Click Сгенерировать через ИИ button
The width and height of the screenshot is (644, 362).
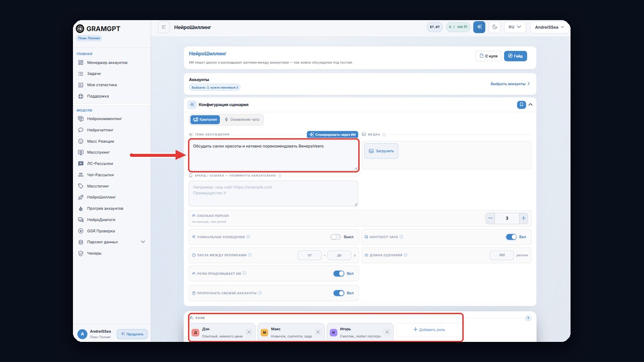[x=333, y=135]
